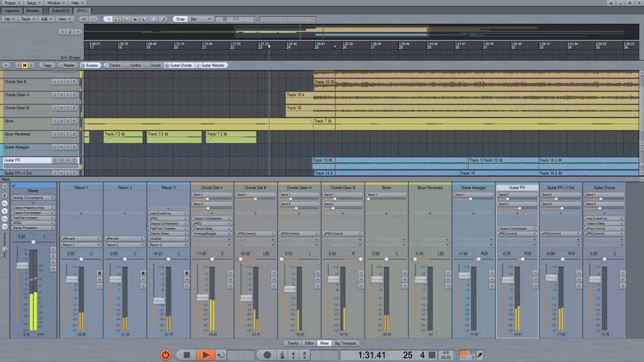
Task: Click the Record button in the transport
Action: [x=267, y=355]
